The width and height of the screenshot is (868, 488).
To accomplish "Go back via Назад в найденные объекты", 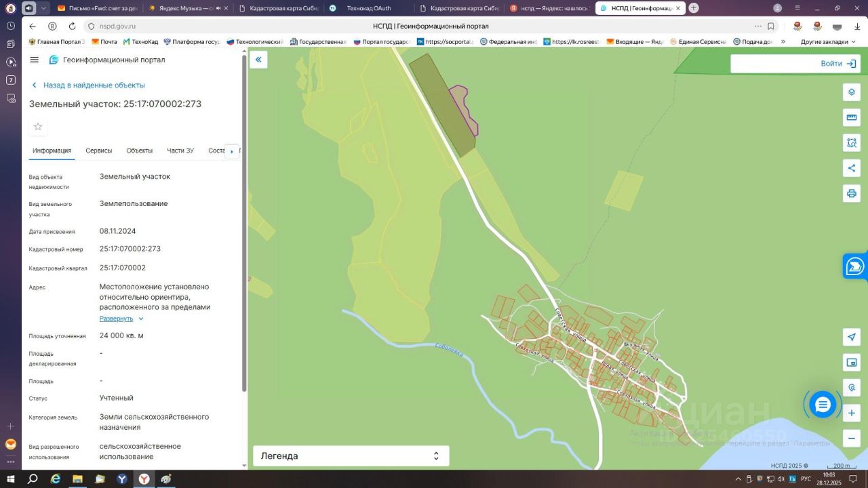I will click(x=88, y=85).
